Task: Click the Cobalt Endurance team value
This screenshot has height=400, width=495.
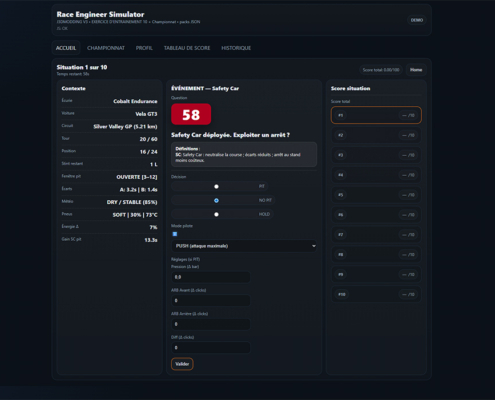Action: [x=135, y=101]
